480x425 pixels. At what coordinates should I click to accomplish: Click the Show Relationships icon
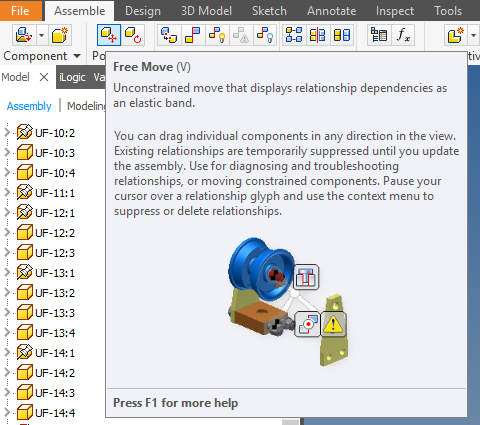point(217,35)
